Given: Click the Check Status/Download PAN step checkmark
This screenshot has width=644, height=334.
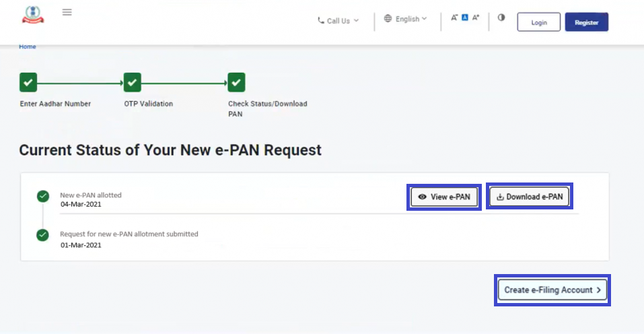Looking at the screenshot, I should 236,83.
